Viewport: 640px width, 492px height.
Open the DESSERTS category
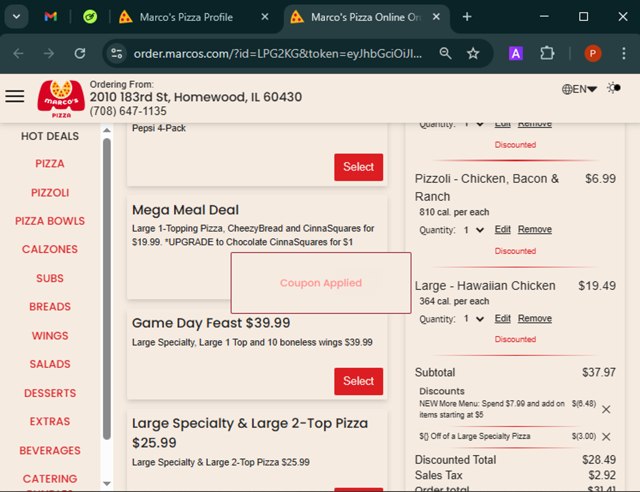pyautogui.click(x=50, y=393)
